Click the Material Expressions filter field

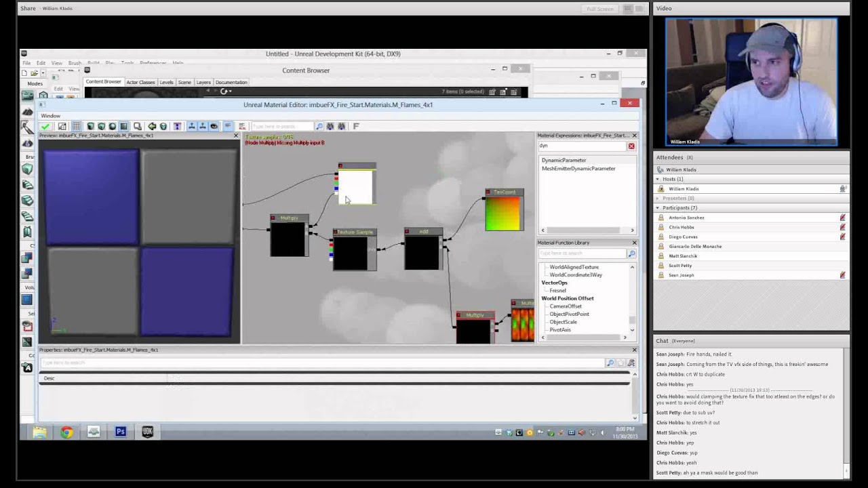tap(583, 146)
